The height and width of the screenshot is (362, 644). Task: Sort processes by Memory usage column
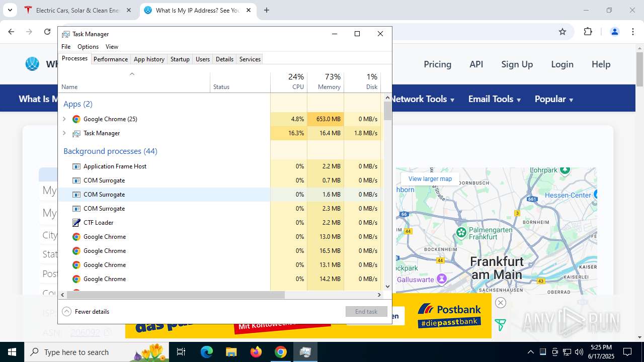(x=326, y=82)
